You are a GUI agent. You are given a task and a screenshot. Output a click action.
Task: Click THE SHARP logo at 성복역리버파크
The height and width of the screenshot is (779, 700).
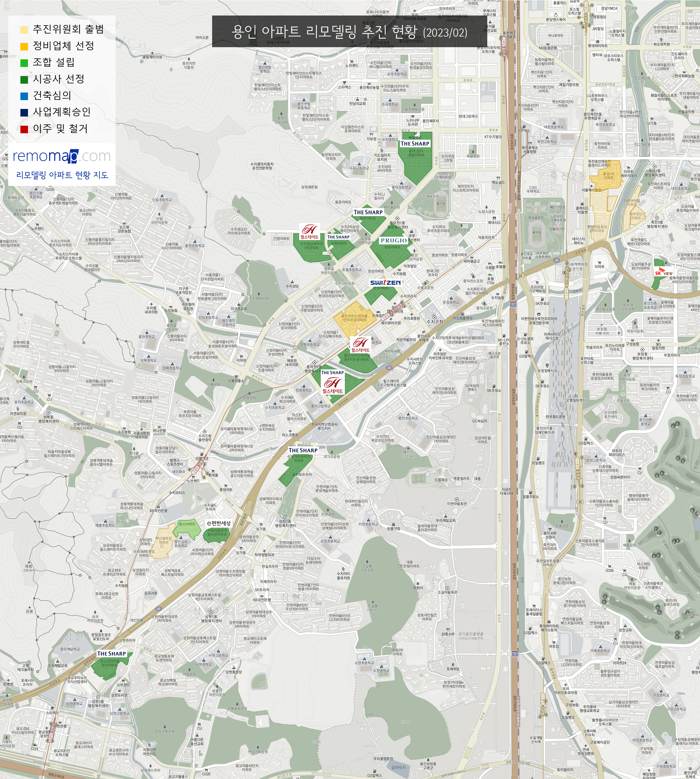pos(303,450)
